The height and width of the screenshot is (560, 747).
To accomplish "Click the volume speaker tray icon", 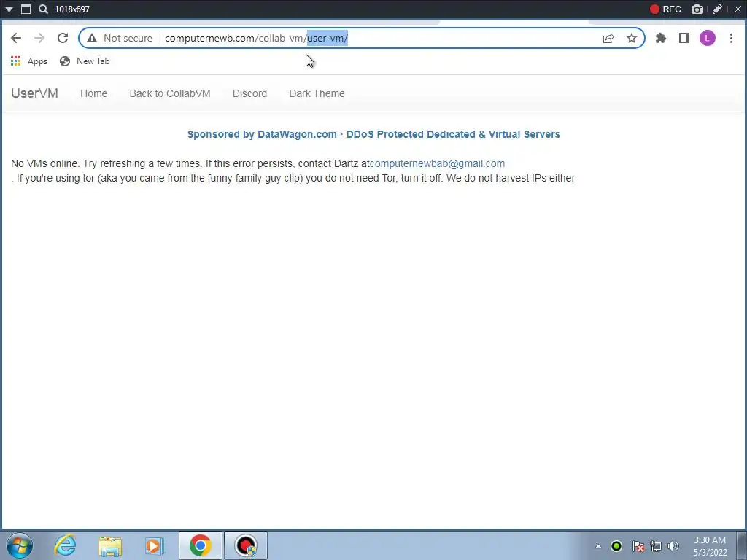I will click(x=673, y=546).
